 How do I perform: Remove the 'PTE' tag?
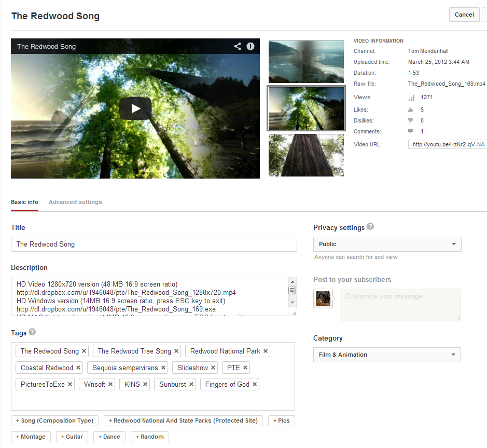click(245, 368)
